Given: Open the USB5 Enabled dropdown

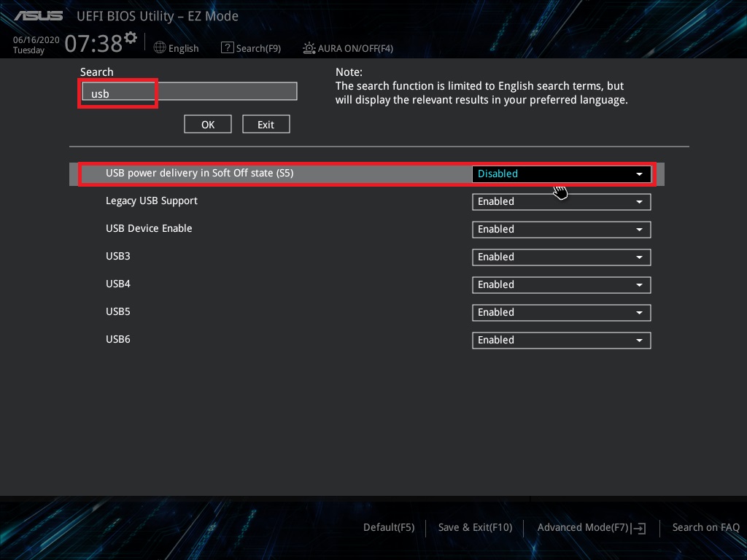Looking at the screenshot, I should [x=561, y=312].
